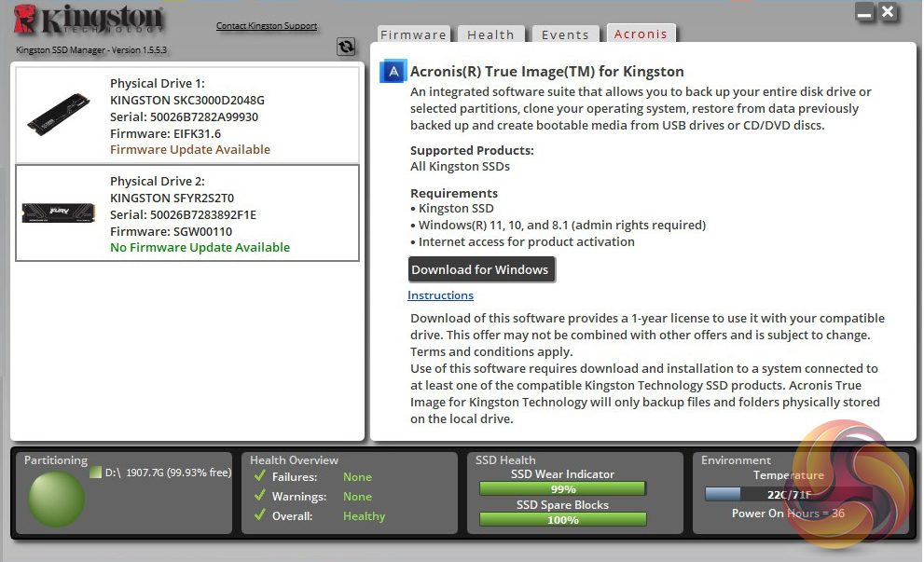Click the Warnings checkmark icon

[x=260, y=496]
